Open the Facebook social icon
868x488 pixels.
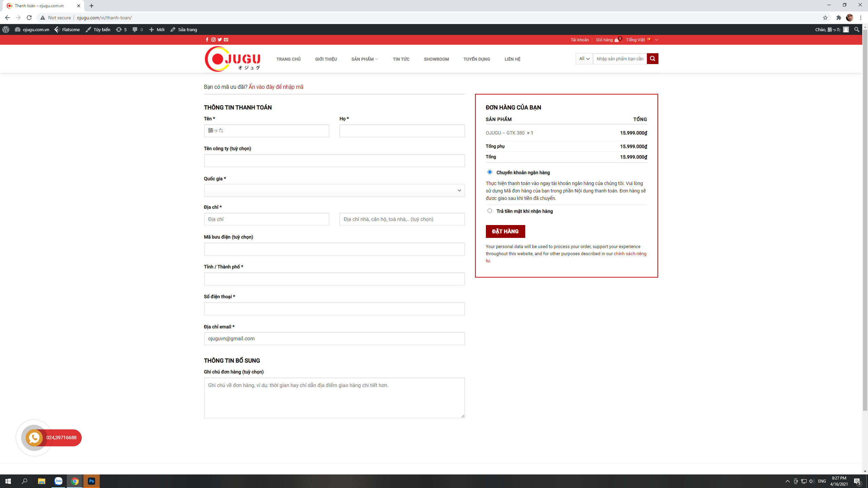coord(207,40)
